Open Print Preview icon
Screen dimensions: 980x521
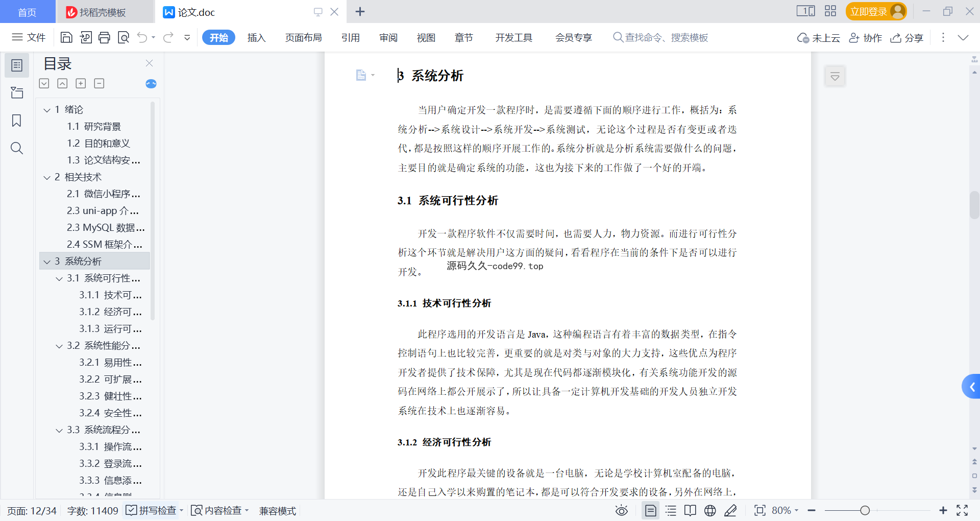pos(124,37)
